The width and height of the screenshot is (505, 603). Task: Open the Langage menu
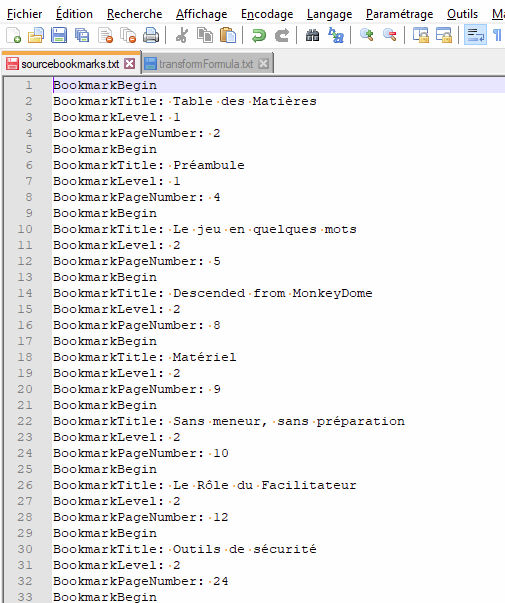pos(329,14)
